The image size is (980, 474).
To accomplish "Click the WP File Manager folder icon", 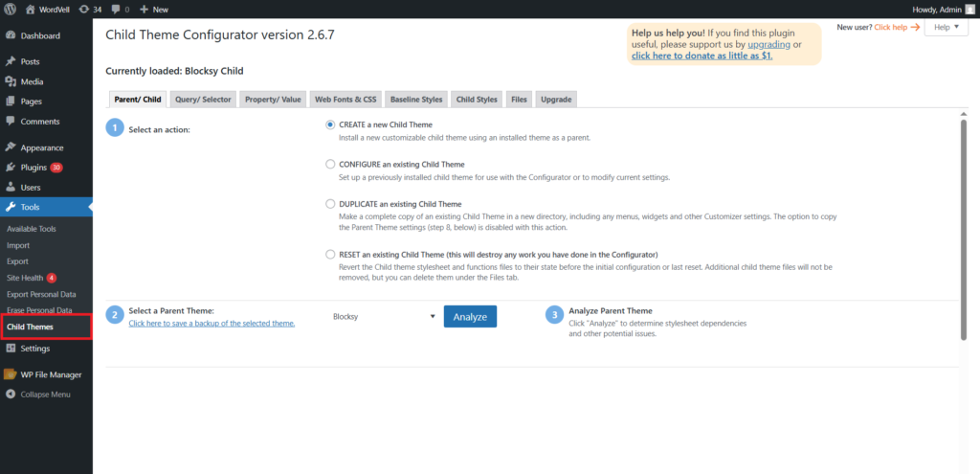I will pyautogui.click(x=10, y=374).
